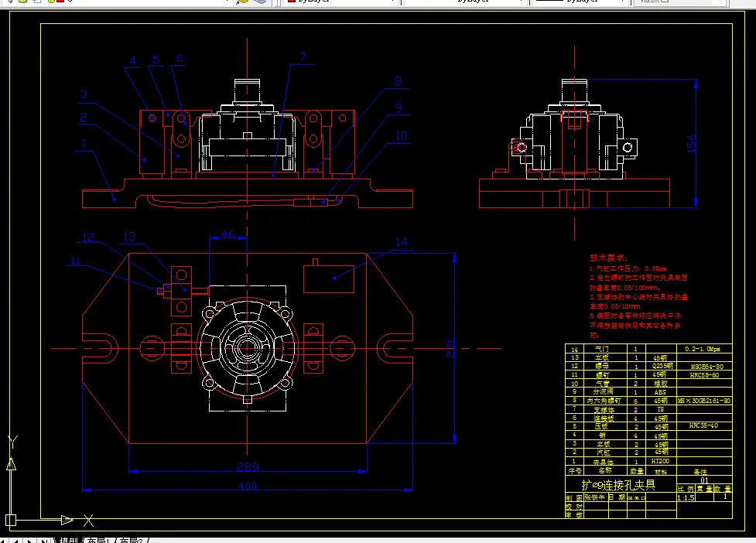Select the 压板 cell in parts list
Screen dimensions: 756x543
pyautogui.click(x=602, y=426)
